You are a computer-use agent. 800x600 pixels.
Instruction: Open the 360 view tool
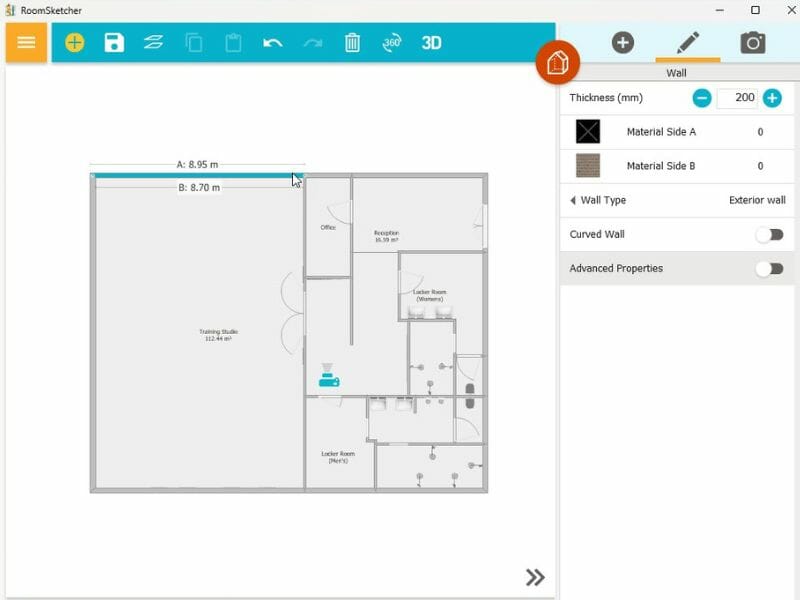pos(394,43)
